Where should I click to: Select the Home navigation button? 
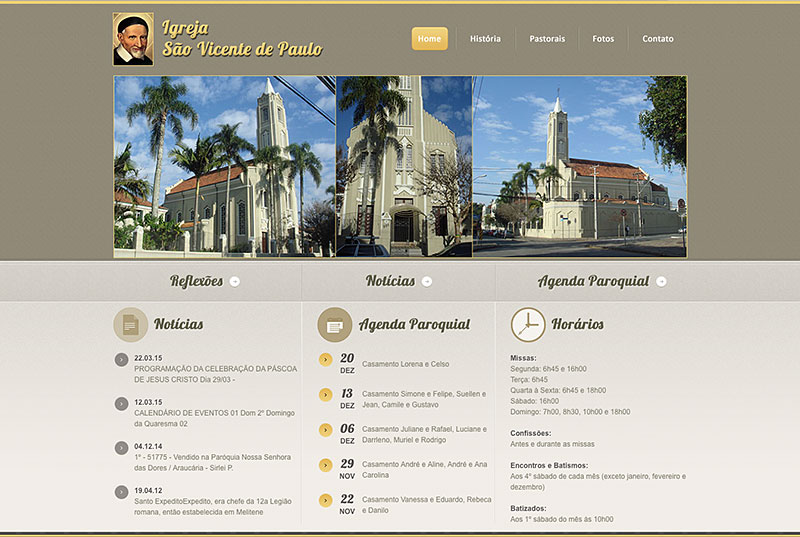pyautogui.click(x=429, y=39)
